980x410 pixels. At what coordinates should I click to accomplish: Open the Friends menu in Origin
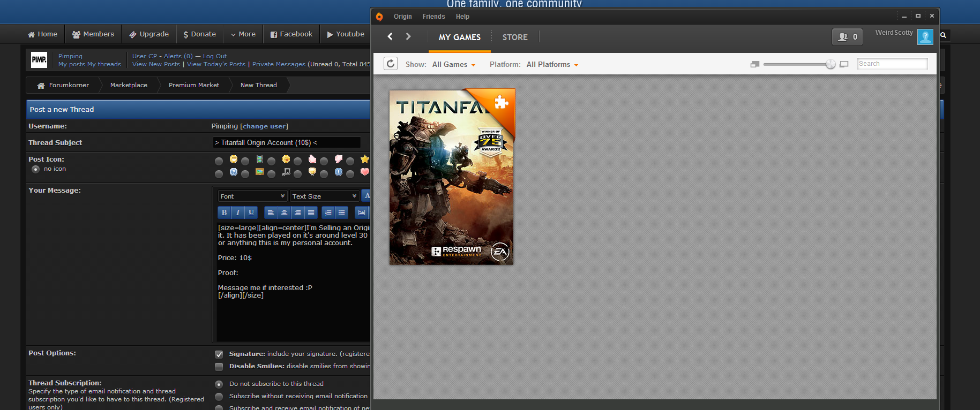[x=433, y=17]
